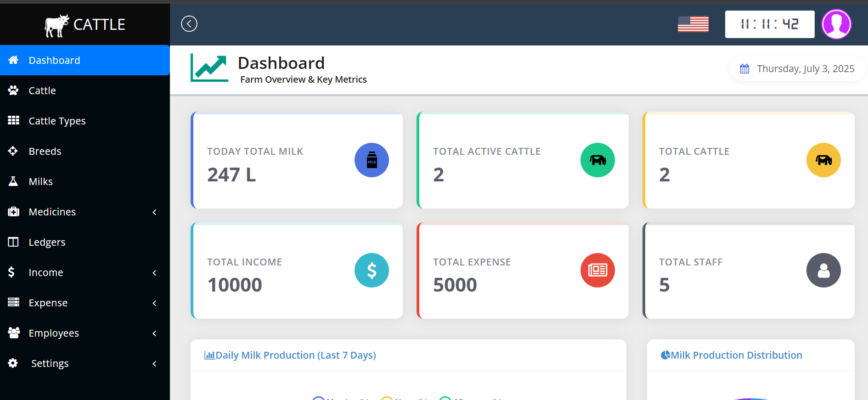This screenshot has height=400, width=868.
Task: Click the cow logo in sidebar header
Action: click(x=56, y=25)
